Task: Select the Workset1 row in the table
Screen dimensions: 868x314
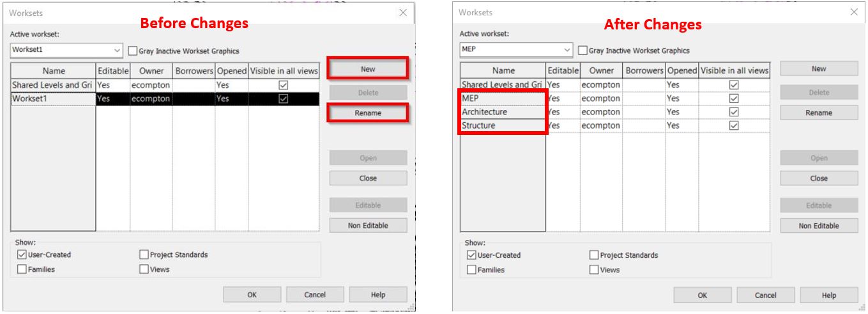Action: 52,98
